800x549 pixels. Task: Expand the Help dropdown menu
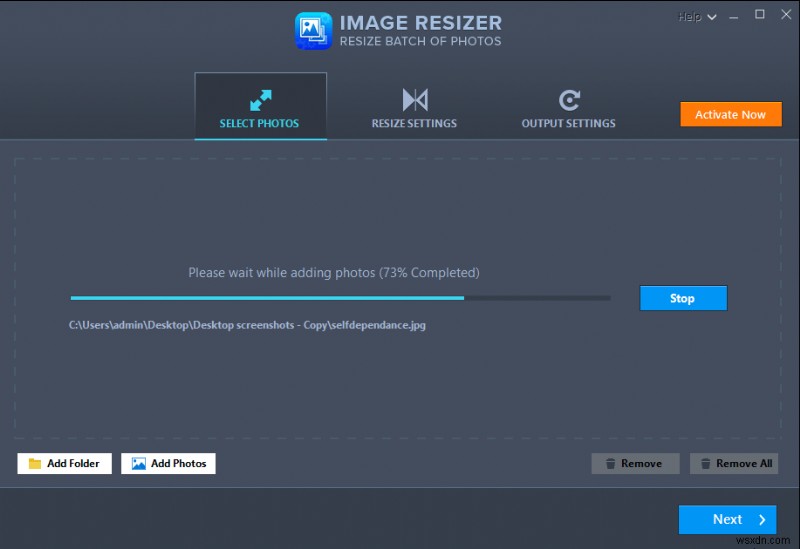(x=697, y=17)
